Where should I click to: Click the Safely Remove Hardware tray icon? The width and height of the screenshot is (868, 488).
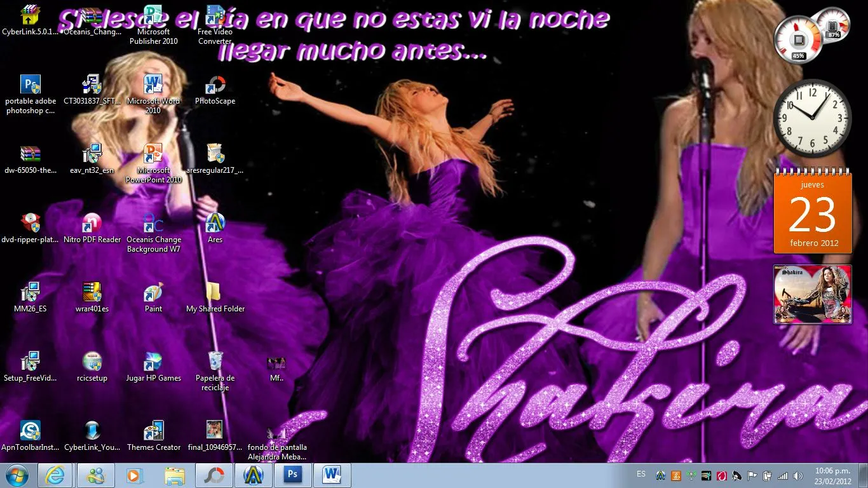pyautogui.click(x=768, y=475)
